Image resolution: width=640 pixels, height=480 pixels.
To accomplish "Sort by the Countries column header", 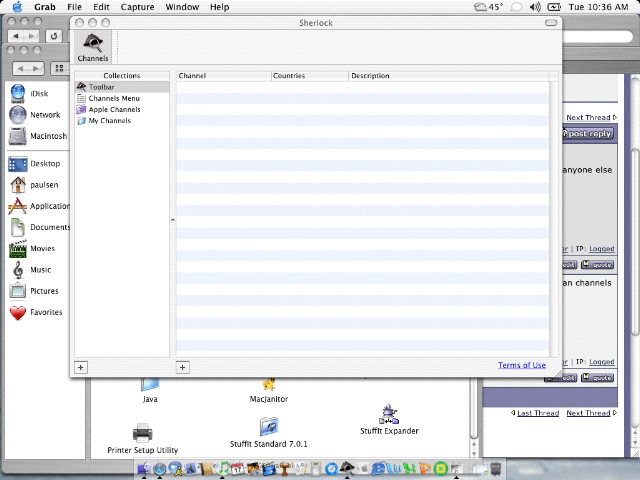I will (x=310, y=76).
